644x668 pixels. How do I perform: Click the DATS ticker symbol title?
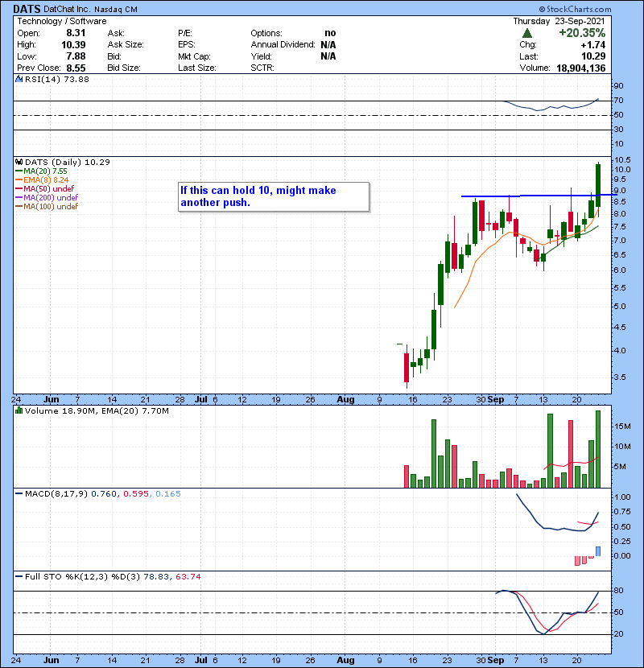coord(27,9)
